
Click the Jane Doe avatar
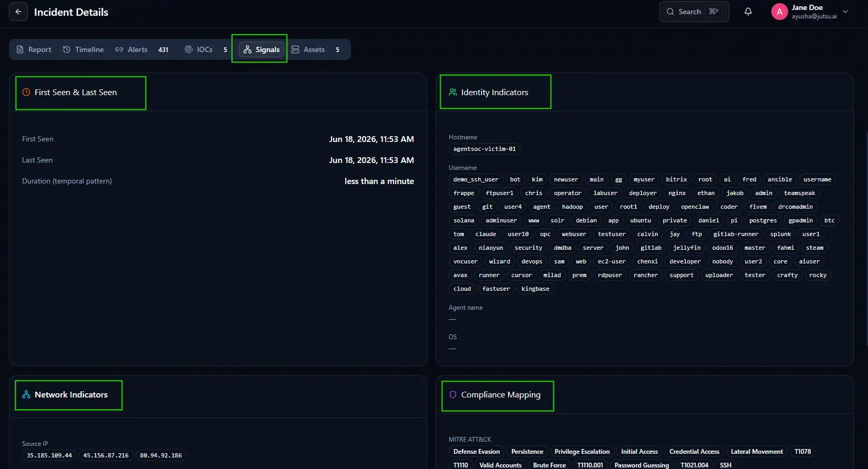tap(779, 12)
